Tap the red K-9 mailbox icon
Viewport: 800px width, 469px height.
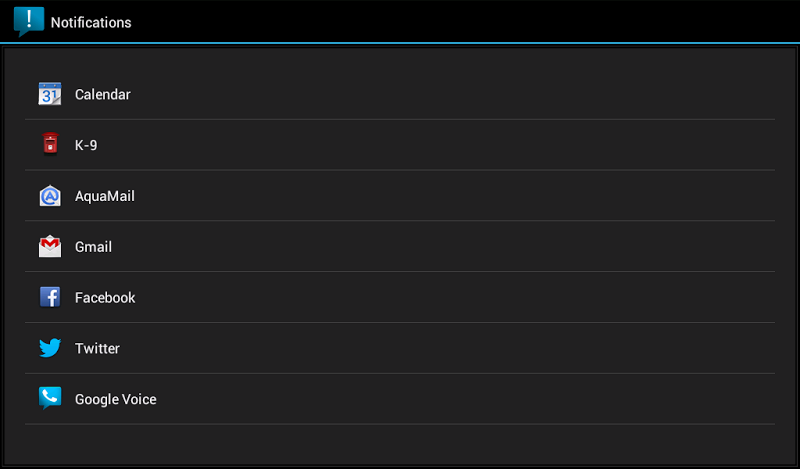click(50, 143)
